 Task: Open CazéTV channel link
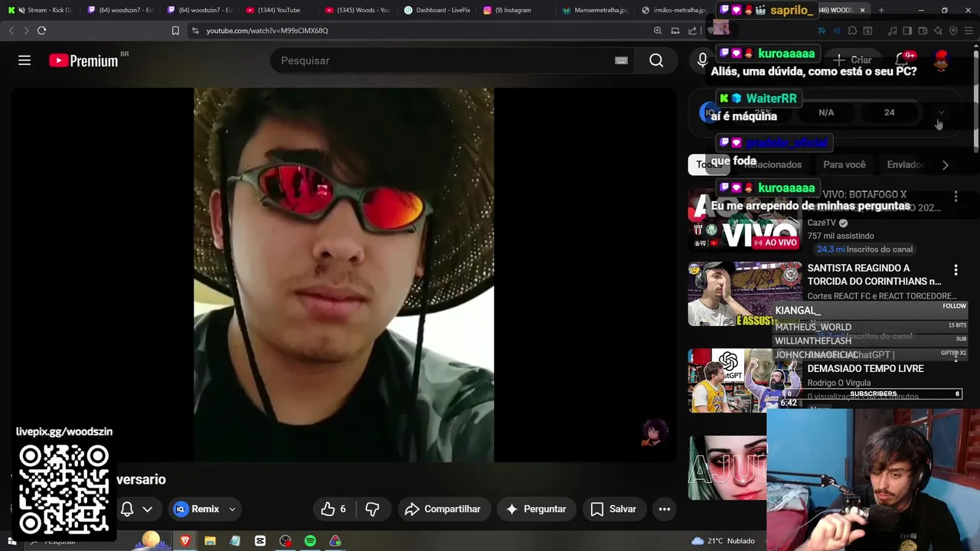coord(822,223)
